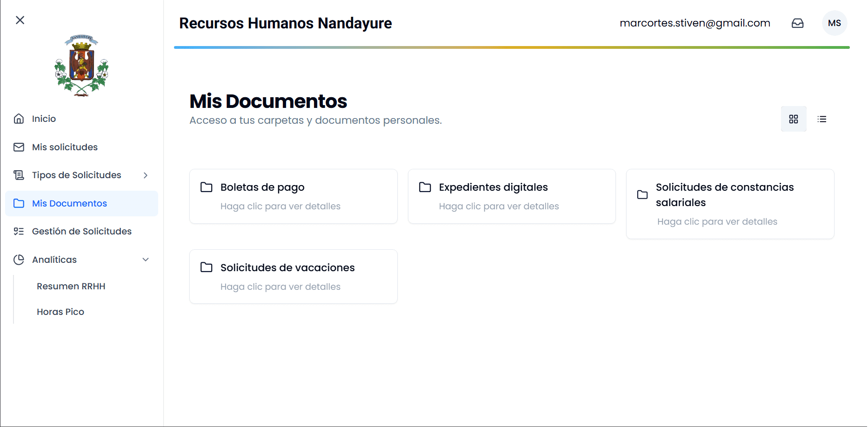The height and width of the screenshot is (427, 868).
Task: Select the Analíticas menu item
Action: [x=81, y=260]
